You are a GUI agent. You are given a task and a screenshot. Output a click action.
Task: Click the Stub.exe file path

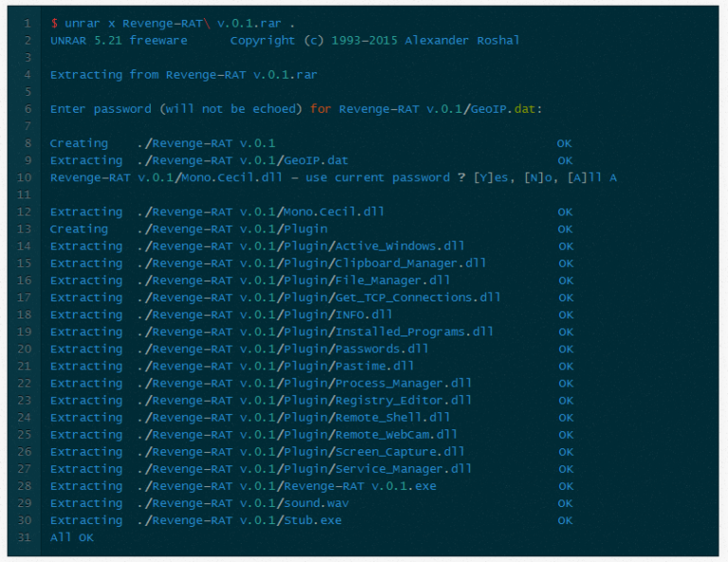(x=239, y=520)
